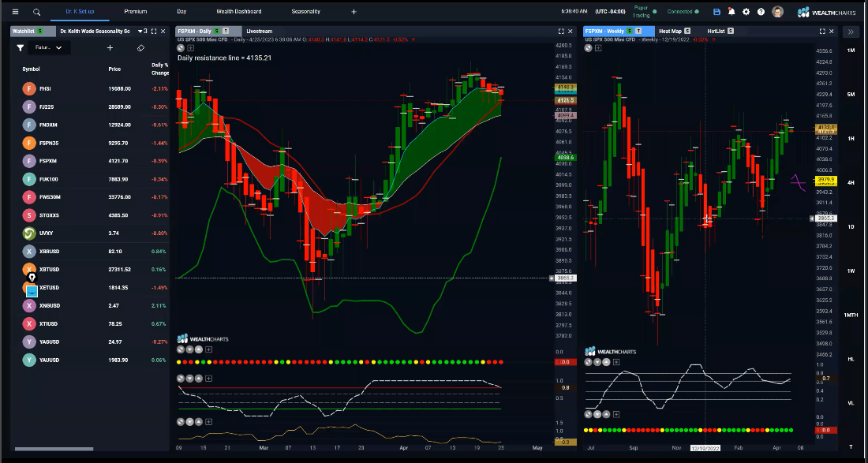868x463 pixels.
Task: Move the Weekly oscillator pane up
Action: tap(606, 362)
